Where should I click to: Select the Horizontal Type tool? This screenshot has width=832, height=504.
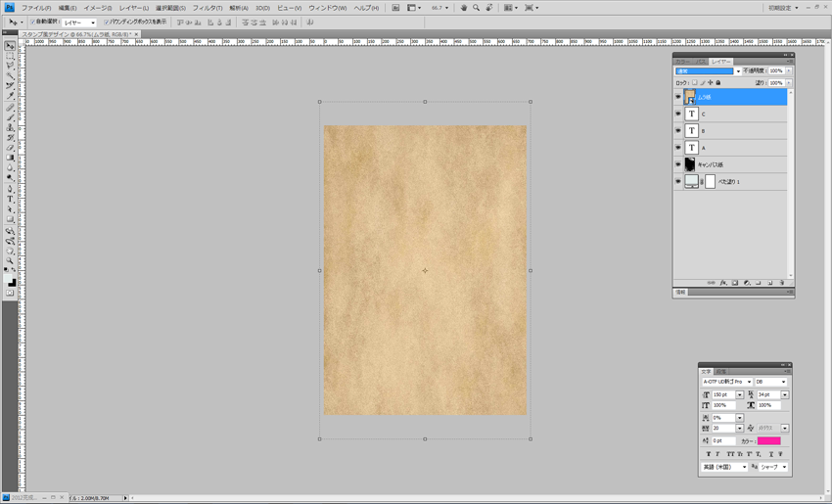pos(10,199)
